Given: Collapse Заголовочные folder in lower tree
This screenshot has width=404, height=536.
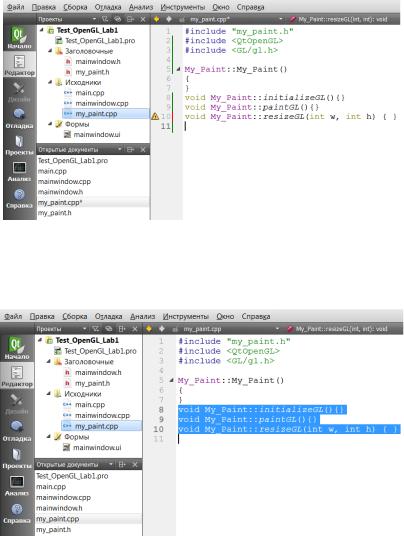Looking at the screenshot, I should (49, 362).
